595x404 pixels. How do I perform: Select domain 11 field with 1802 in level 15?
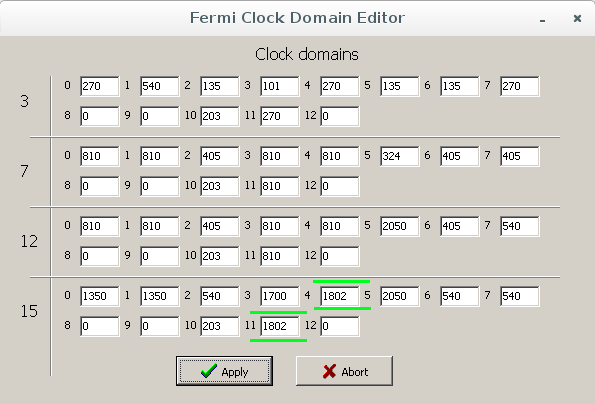coord(280,326)
